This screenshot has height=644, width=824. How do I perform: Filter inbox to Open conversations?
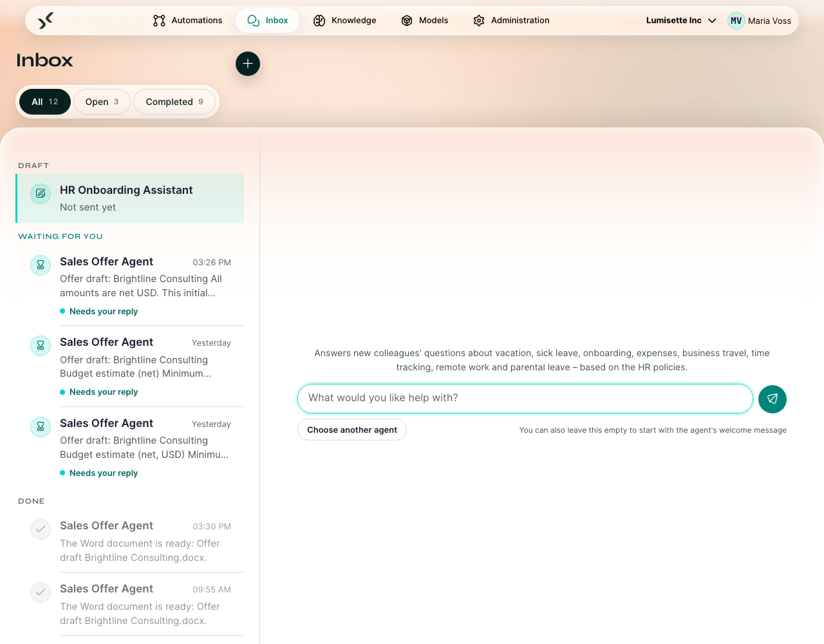click(x=102, y=102)
